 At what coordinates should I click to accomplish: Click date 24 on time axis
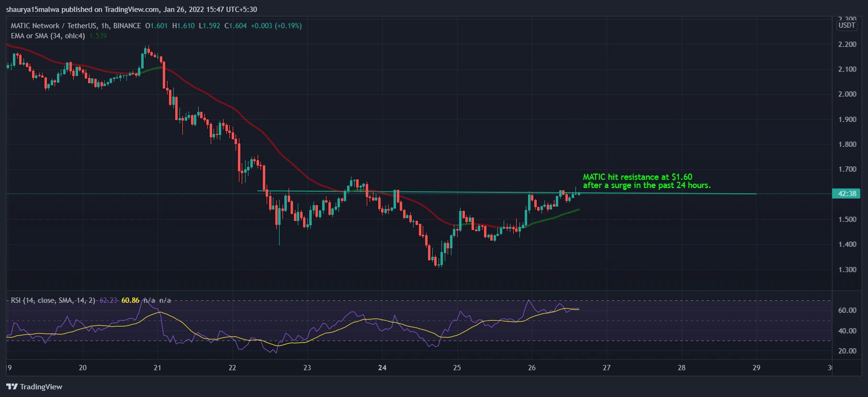382,367
